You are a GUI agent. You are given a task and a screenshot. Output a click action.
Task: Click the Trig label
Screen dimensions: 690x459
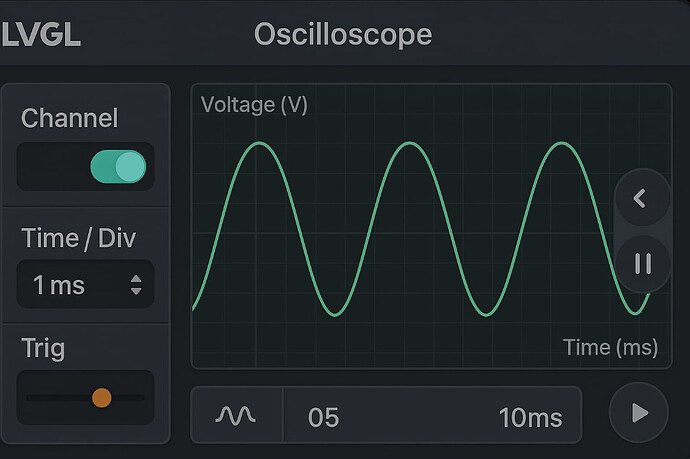pyautogui.click(x=43, y=348)
